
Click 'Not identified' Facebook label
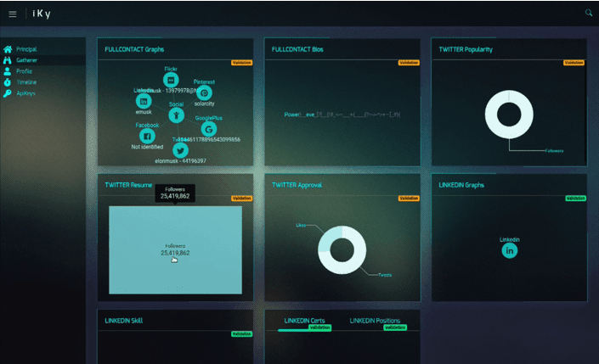(x=147, y=147)
